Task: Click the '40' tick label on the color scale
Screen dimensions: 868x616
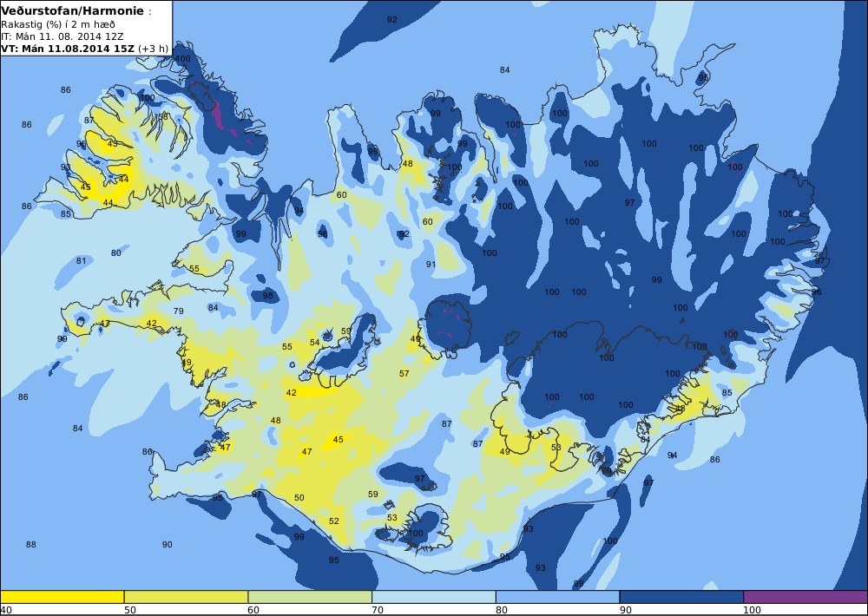Action: (6, 610)
